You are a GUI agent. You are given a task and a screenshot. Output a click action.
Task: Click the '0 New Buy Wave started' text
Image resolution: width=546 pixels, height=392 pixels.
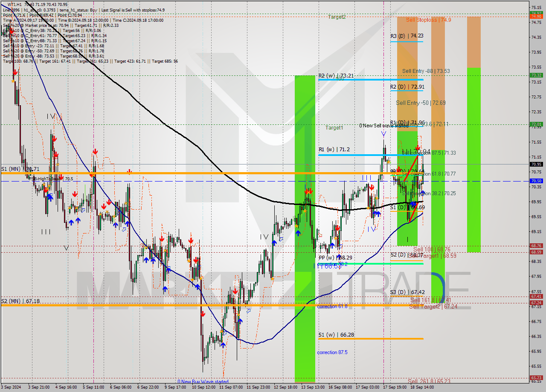203,382
